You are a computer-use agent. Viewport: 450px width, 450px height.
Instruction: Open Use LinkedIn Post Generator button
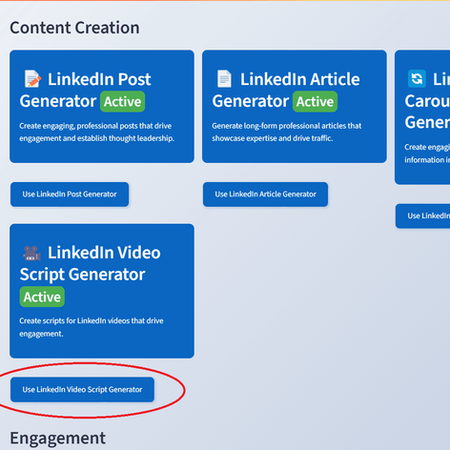pos(69,194)
